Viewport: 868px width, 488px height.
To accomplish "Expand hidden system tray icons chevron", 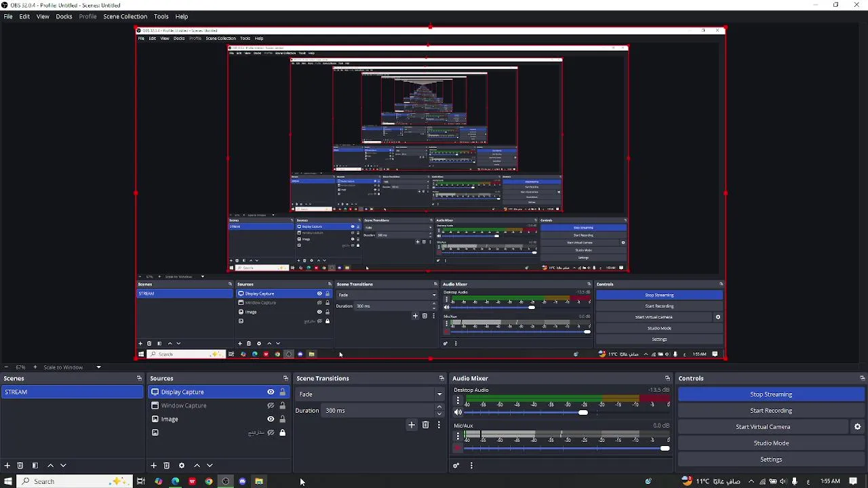I will pos(751,481).
